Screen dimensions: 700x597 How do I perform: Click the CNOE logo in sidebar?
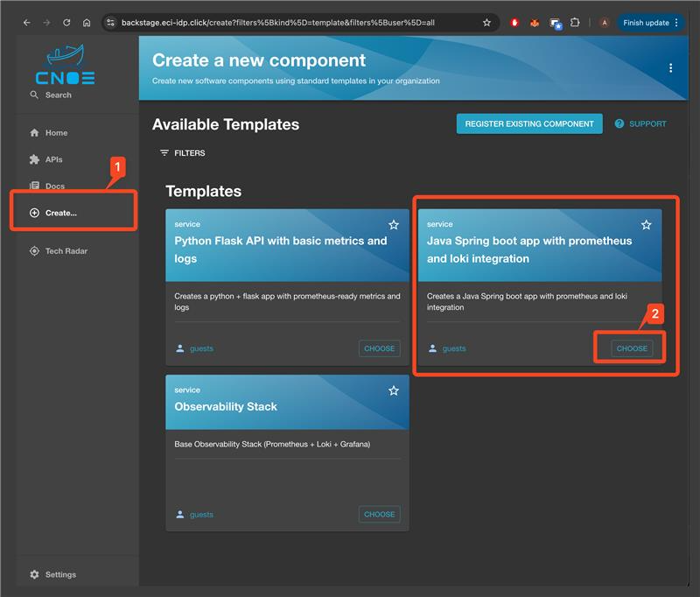click(66, 67)
